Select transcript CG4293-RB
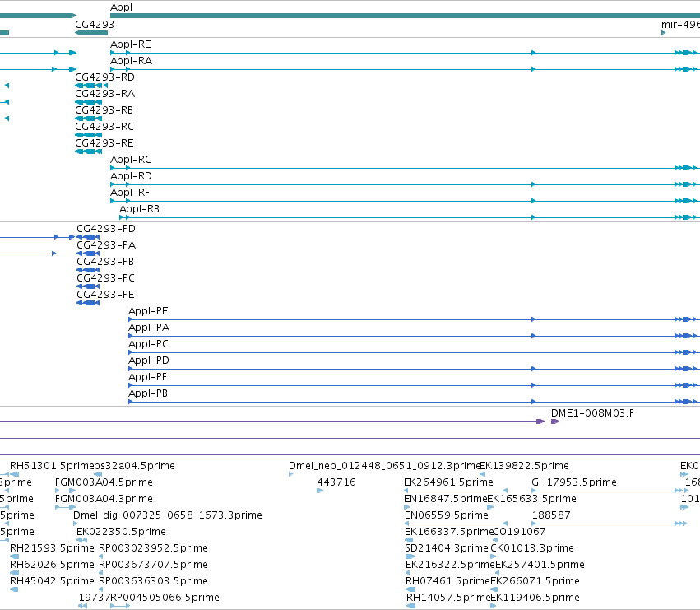 coord(104,110)
